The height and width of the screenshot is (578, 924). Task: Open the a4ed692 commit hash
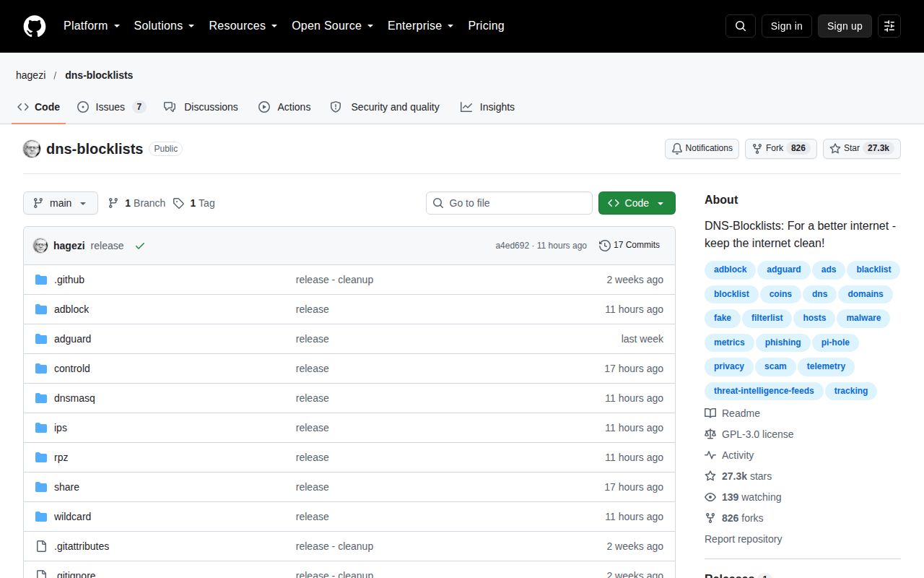[512, 246]
